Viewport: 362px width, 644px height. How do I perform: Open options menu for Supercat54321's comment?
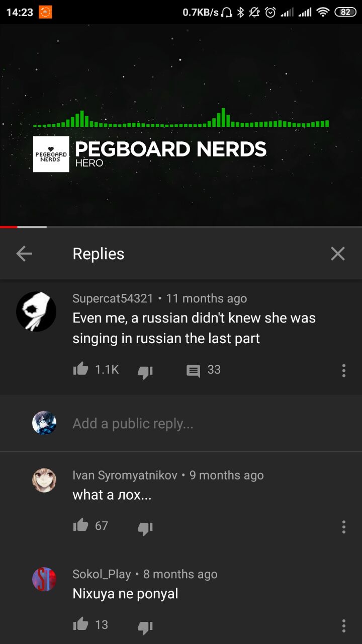344,371
